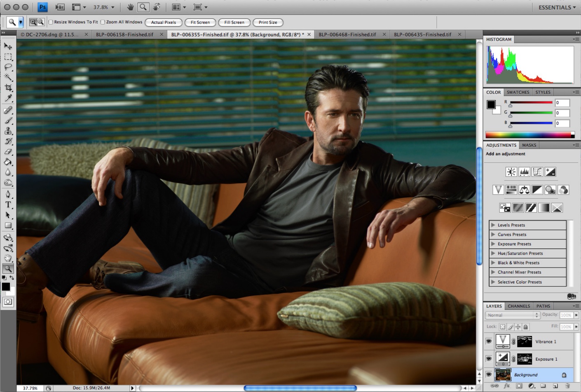
Task: Select the Type tool
Action: (8, 204)
